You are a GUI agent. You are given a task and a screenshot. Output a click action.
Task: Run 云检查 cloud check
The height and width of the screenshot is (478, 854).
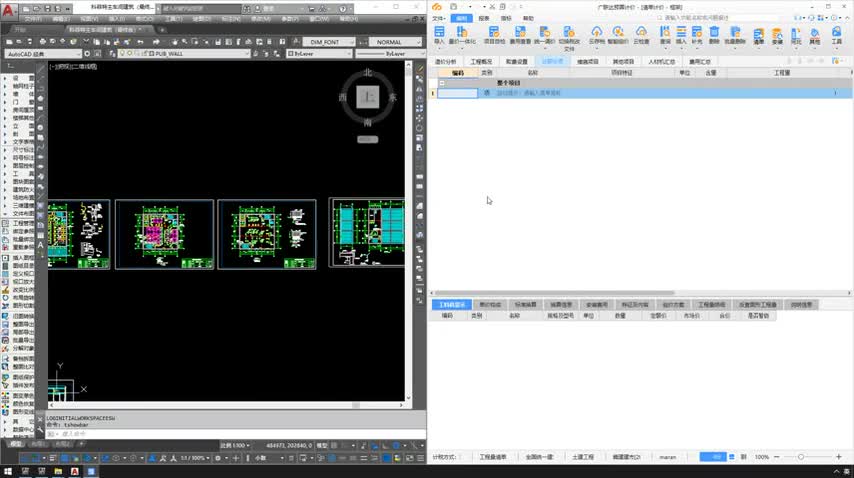click(641, 34)
